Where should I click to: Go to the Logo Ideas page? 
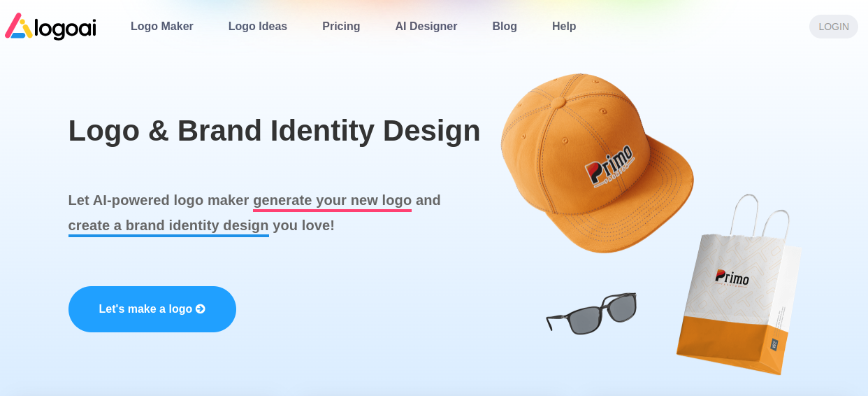coord(257,27)
